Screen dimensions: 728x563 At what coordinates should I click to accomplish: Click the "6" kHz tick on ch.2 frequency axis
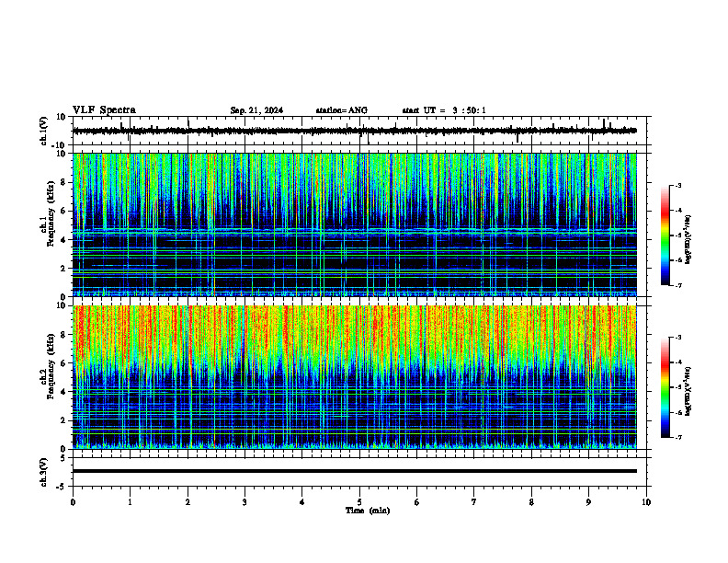(x=63, y=363)
